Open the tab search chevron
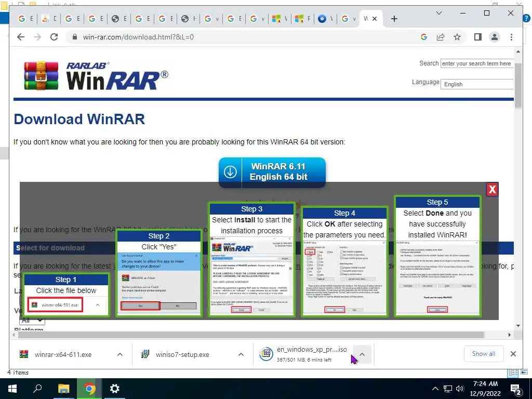532x399 pixels. [438, 13]
